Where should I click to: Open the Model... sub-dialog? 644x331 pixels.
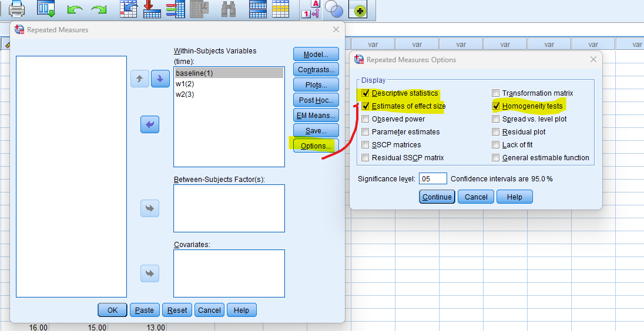(316, 55)
